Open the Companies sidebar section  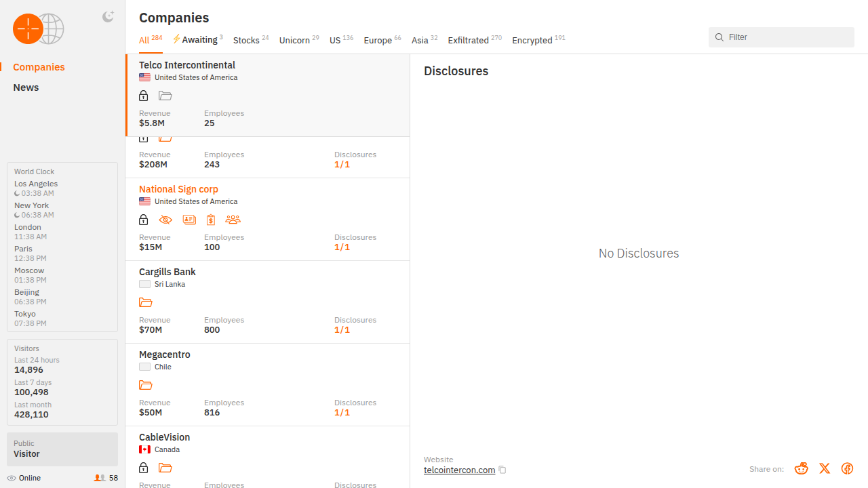[39, 67]
